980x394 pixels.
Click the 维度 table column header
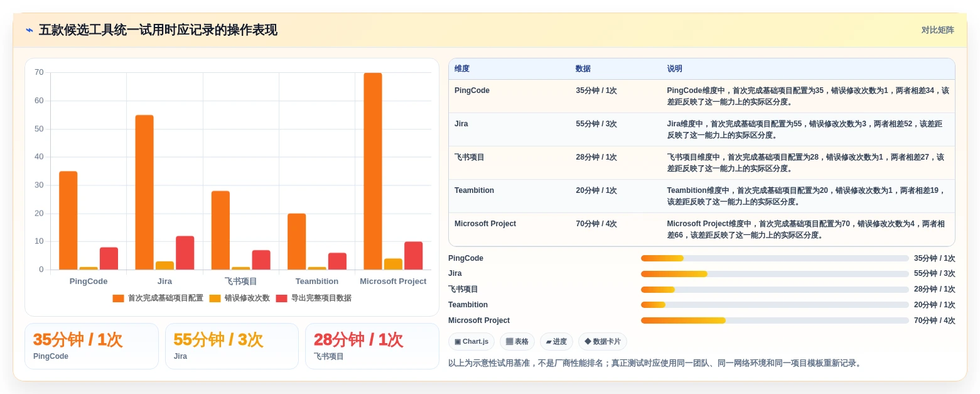pos(462,69)
